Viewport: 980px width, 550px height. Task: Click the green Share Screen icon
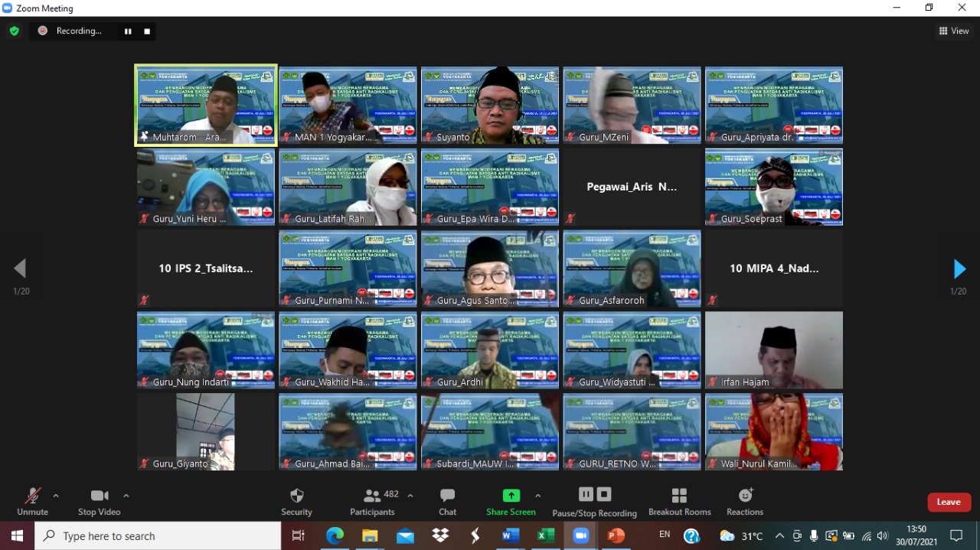511,496
